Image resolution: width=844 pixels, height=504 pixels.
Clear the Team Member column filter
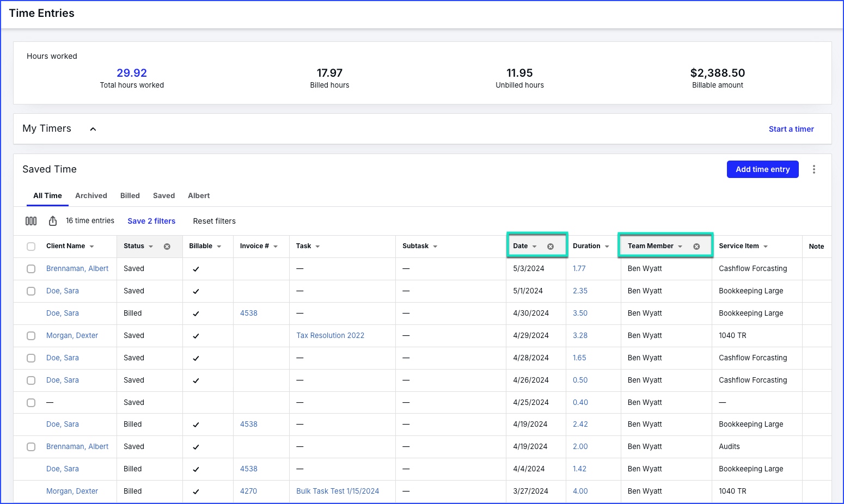pos(696,247)
